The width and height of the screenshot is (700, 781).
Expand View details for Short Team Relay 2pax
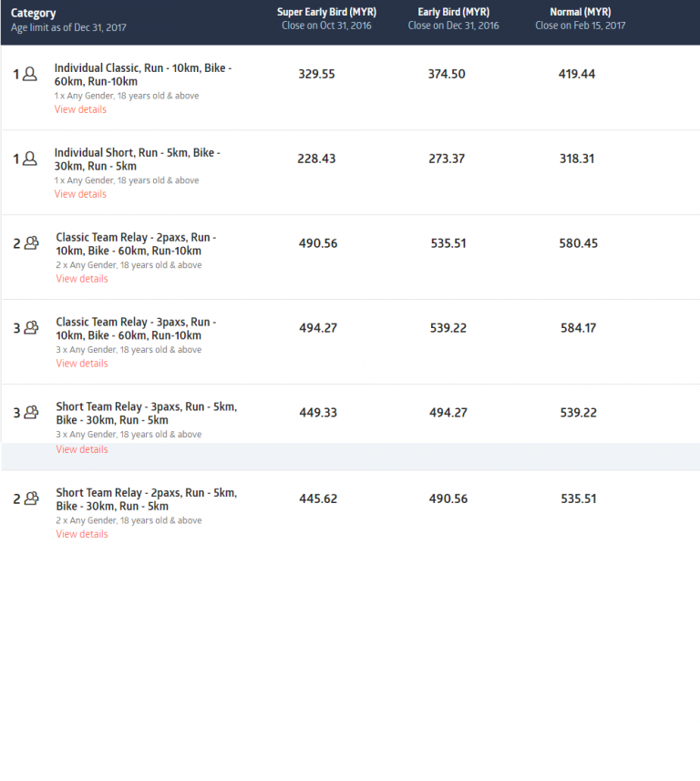click(x=82, y=534)
